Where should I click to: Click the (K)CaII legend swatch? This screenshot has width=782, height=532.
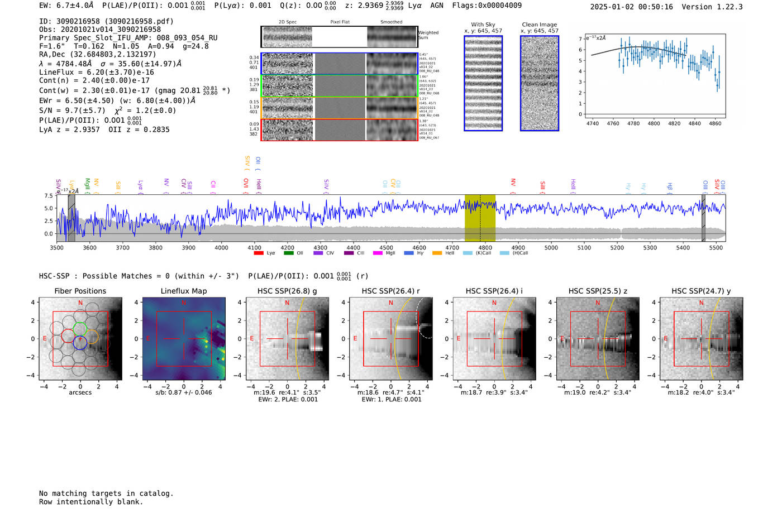pyautogui.click(x=468, y=253)
